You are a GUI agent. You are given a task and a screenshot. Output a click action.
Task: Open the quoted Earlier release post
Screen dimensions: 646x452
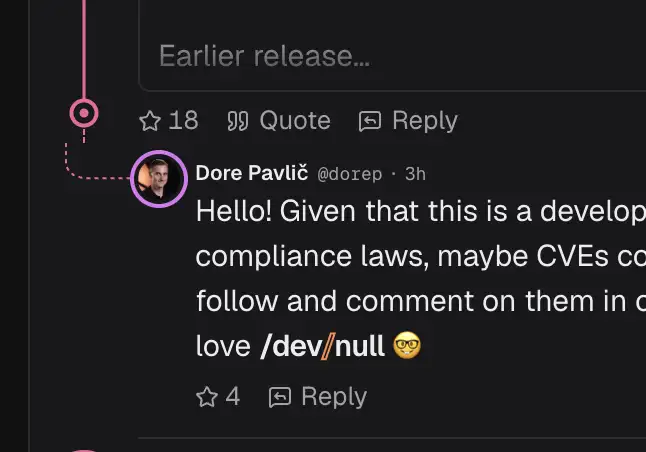(x=392, y=45)
